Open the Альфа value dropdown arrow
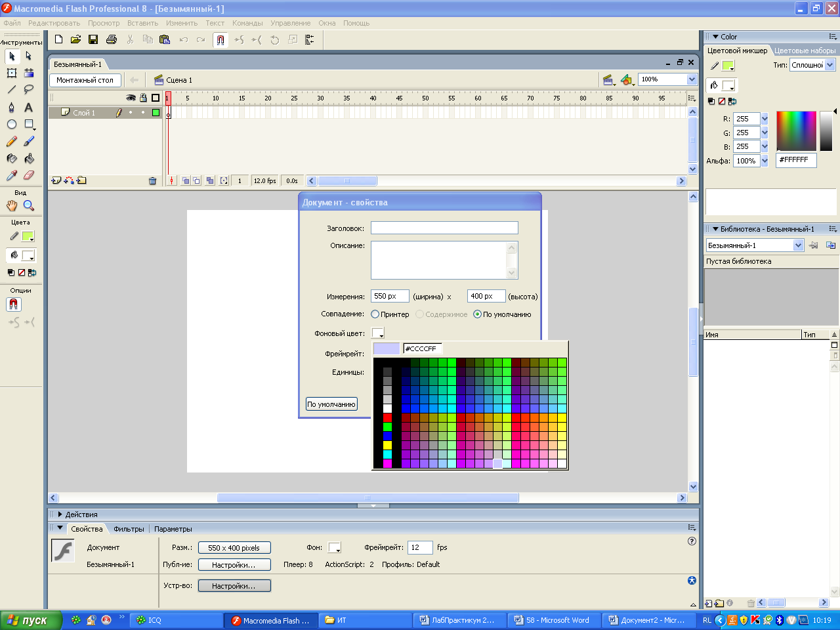 click(765, 161)
